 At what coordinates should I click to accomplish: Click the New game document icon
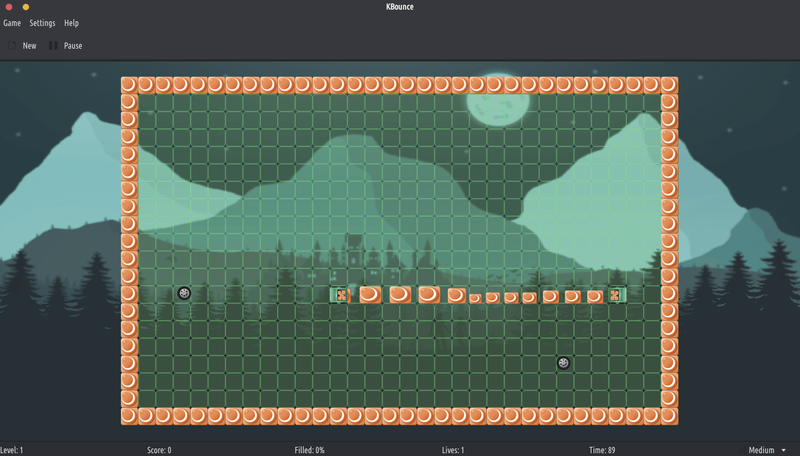click(12, 45)
